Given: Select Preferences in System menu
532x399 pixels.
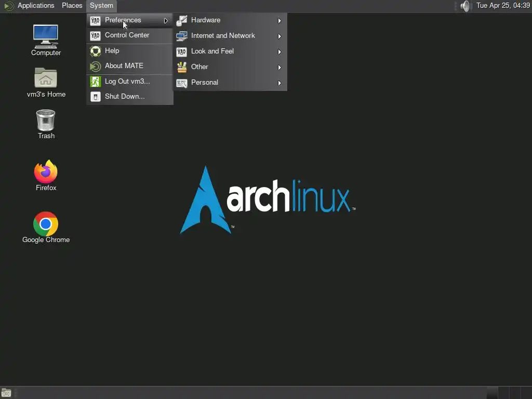Looking at the screenshot, I should click(x=129, y=20).
